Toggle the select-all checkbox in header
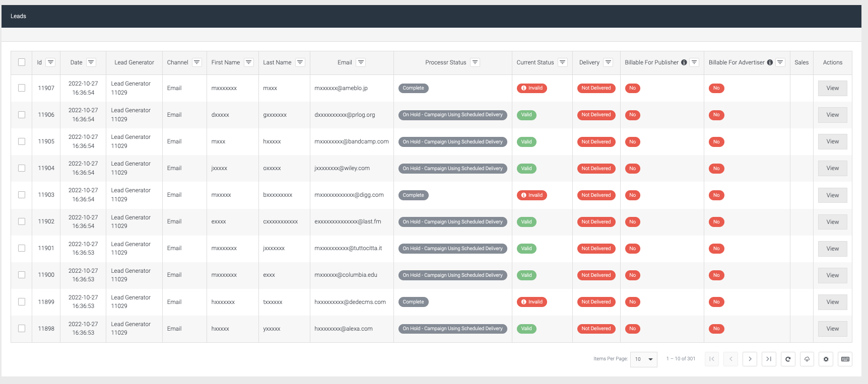The height and width of the screenshot is (384, 868). pyautogui.click(x=22, y=62)
